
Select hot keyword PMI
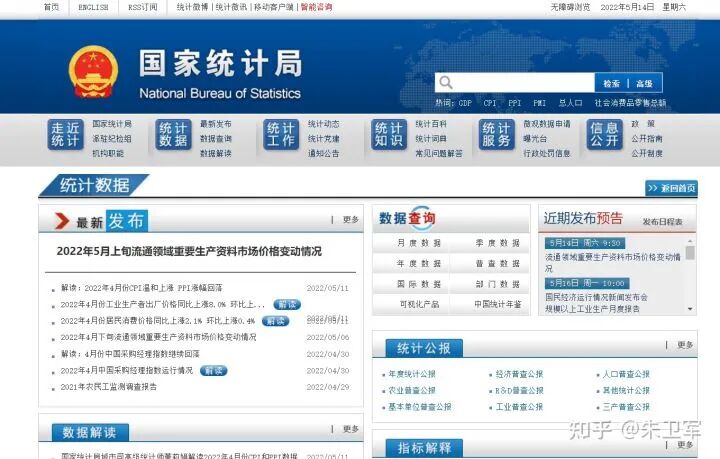tap(540, 103)
